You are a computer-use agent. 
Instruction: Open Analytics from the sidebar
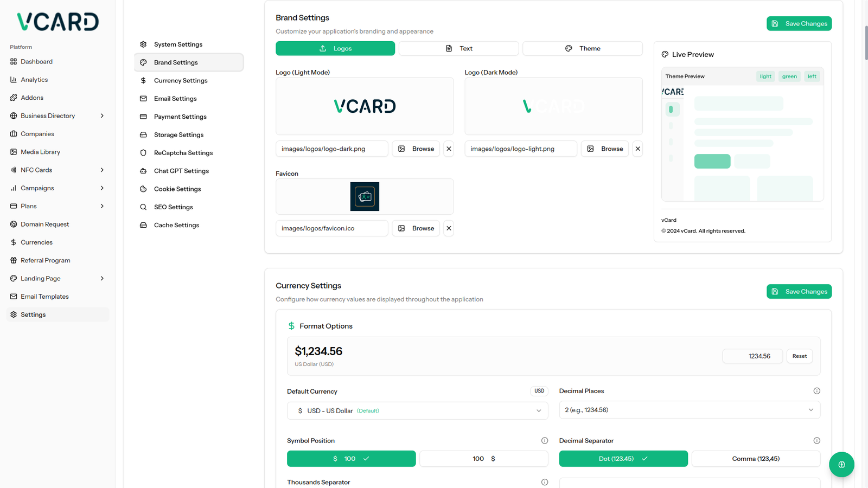point(34,80)
